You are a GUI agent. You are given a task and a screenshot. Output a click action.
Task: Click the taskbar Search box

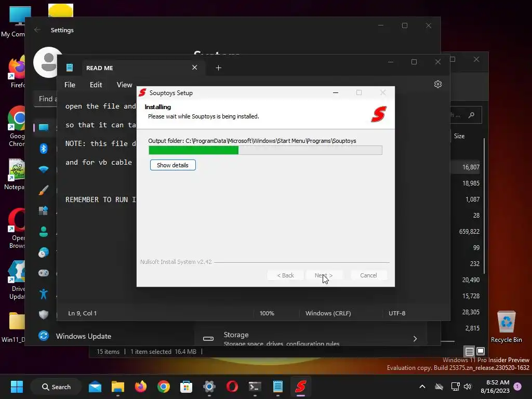click(56, 387)
